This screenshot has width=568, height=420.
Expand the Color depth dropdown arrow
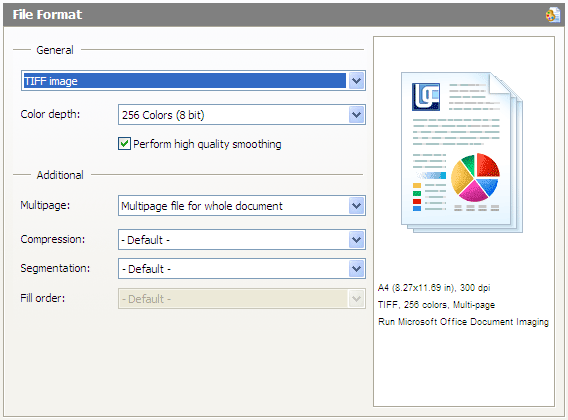click(x=356, y=115)
